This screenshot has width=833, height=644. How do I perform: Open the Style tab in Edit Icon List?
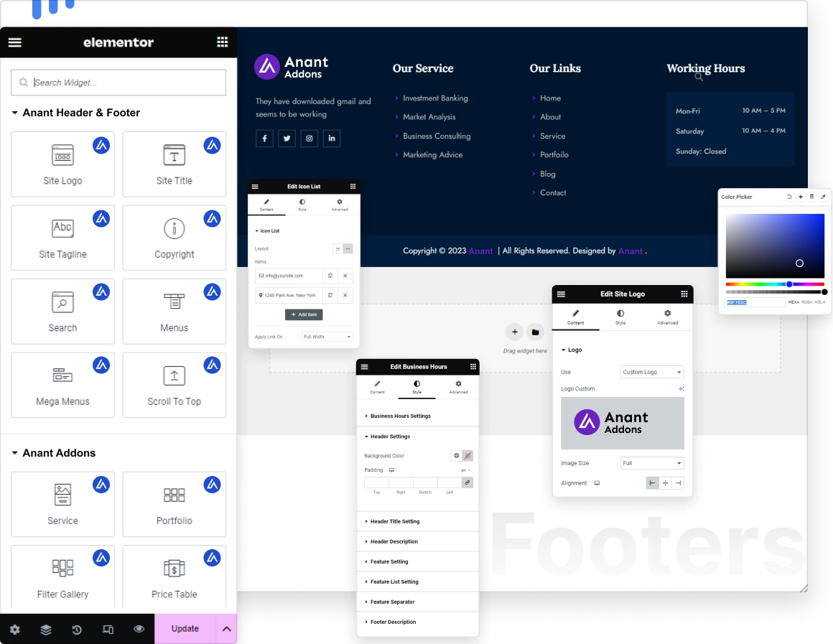[302, 205]
